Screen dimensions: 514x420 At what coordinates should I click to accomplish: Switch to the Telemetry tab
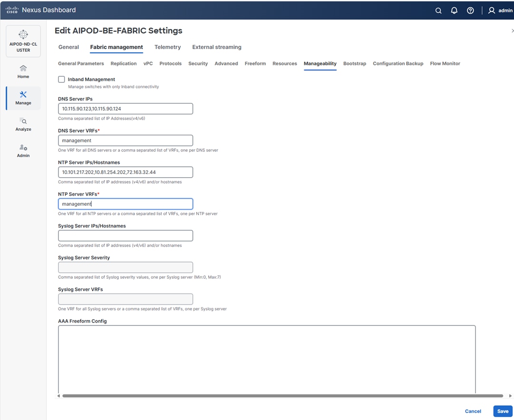tap(167, 47)
